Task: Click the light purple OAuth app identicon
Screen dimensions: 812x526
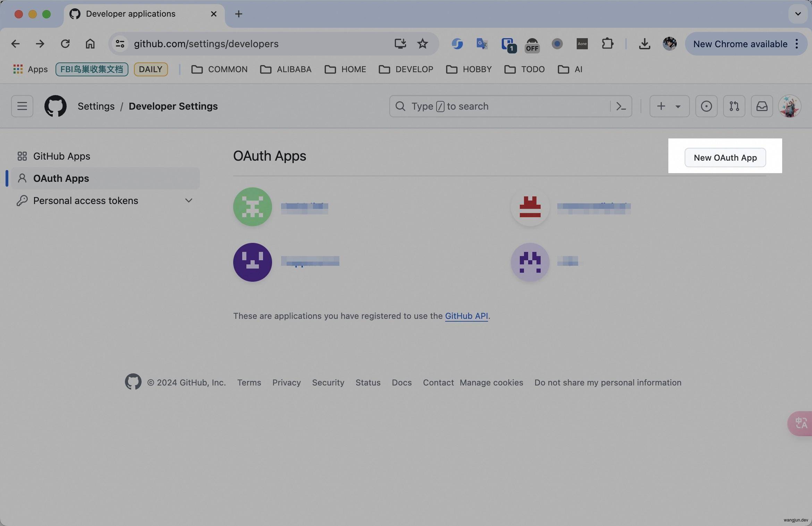Action: point(530,262)
